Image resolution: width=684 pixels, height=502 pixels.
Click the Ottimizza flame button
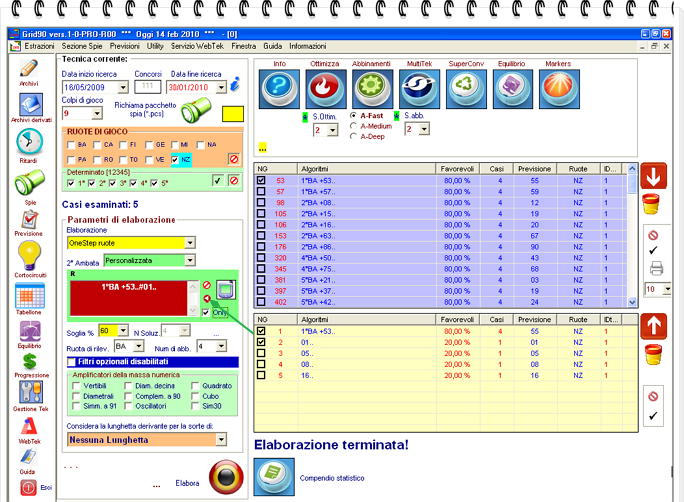(x=326, y=89)
